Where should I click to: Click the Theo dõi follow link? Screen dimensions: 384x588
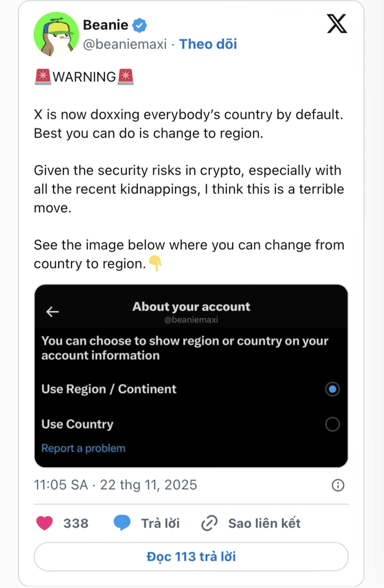(x=208, y=44)
